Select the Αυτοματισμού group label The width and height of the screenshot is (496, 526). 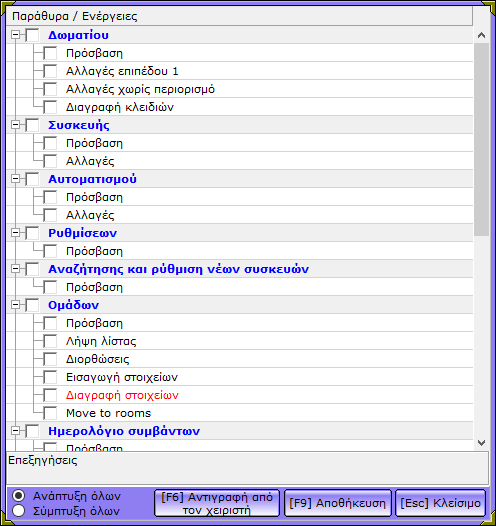92,179
